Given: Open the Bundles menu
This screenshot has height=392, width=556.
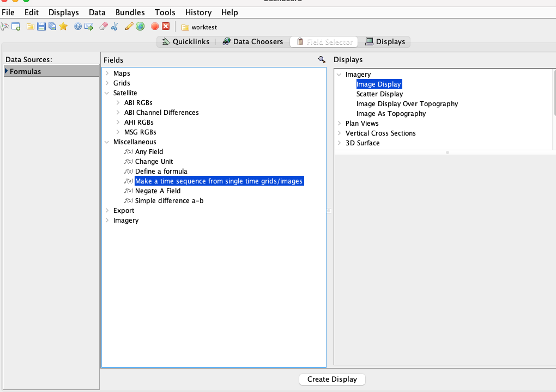Looking at the screenshot, I should pyautogui.click(x=130, y=13).
